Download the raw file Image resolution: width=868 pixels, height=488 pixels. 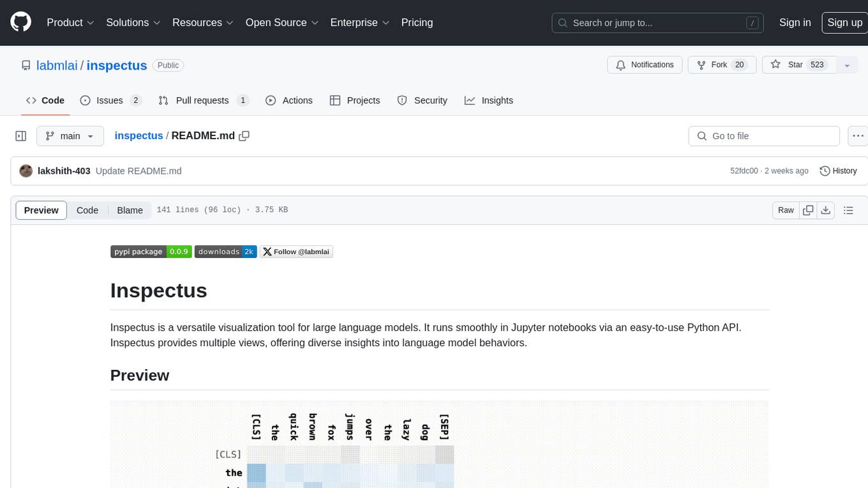coord(825,210)
